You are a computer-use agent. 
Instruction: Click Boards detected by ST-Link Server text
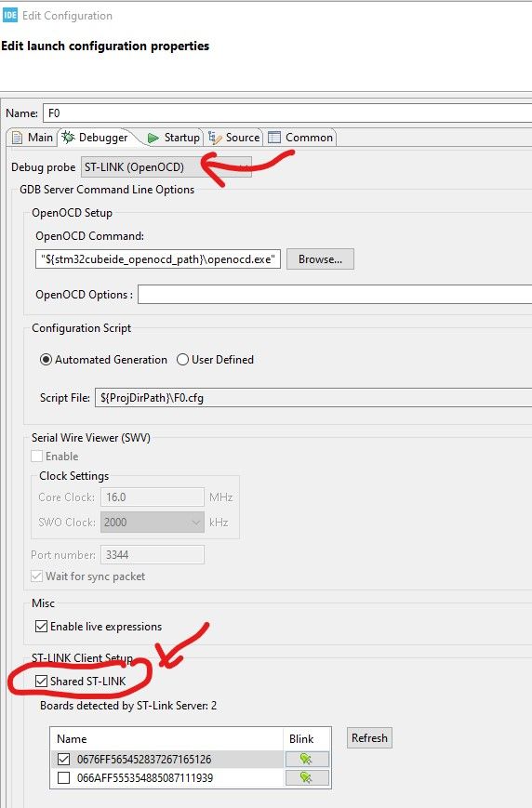click(128, 706)
